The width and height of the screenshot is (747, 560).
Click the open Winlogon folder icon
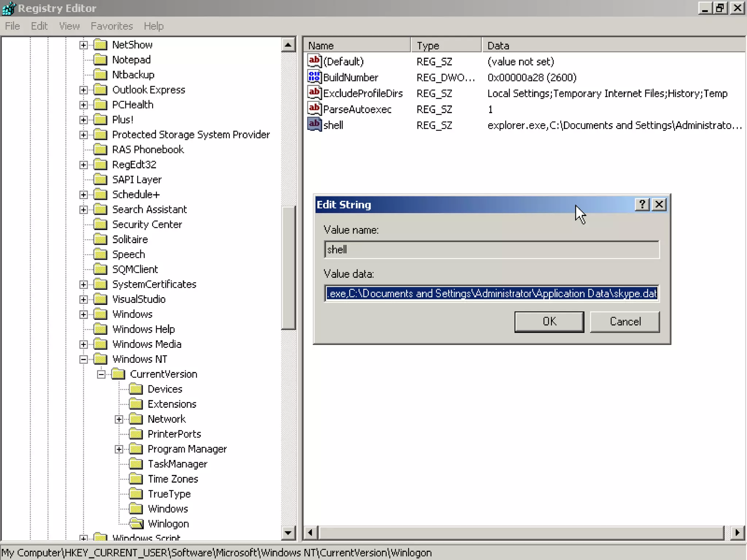point(136,524)
